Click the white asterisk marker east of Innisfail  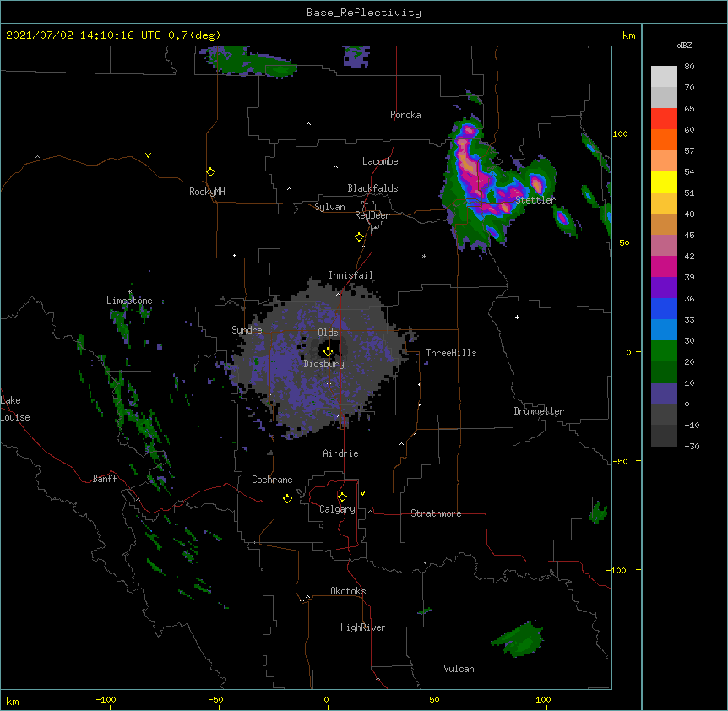pyautogui.click(x=424, y=256)
